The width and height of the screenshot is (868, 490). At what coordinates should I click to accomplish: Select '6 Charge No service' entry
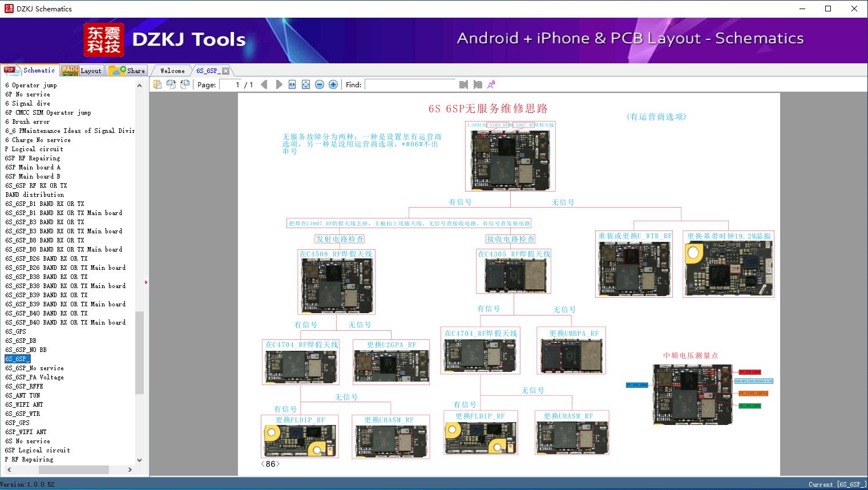38,140
